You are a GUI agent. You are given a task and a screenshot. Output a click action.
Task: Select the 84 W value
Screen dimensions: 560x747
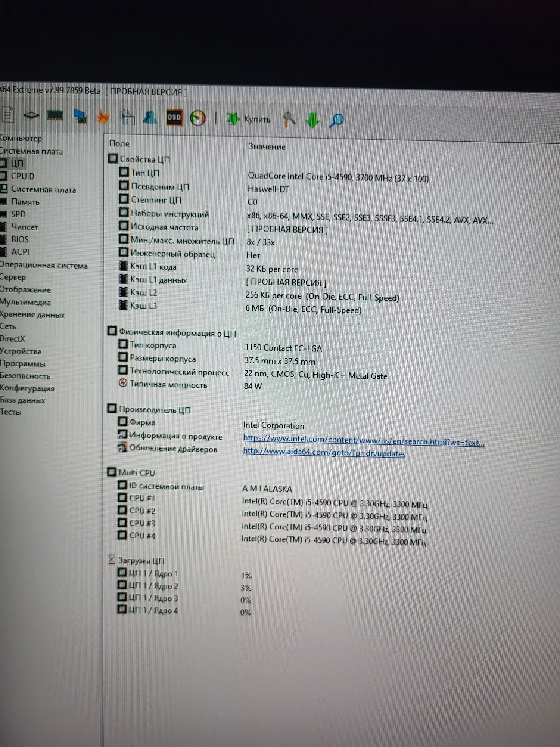click(x=253, y=386)
